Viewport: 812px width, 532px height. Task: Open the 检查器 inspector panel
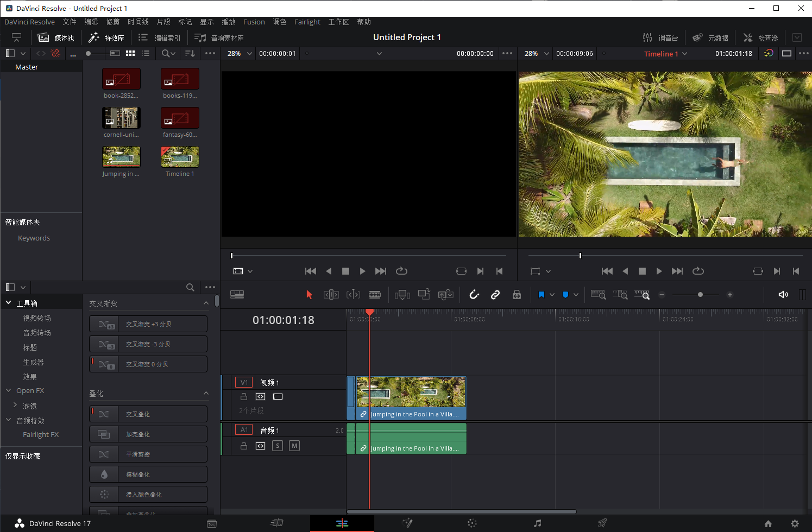(x=761, y=37)
